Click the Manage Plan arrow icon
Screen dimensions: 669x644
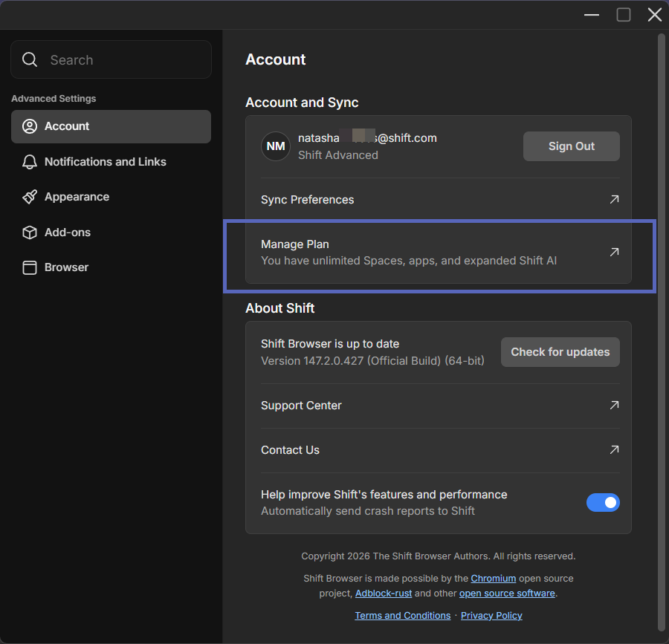[615, 252]
